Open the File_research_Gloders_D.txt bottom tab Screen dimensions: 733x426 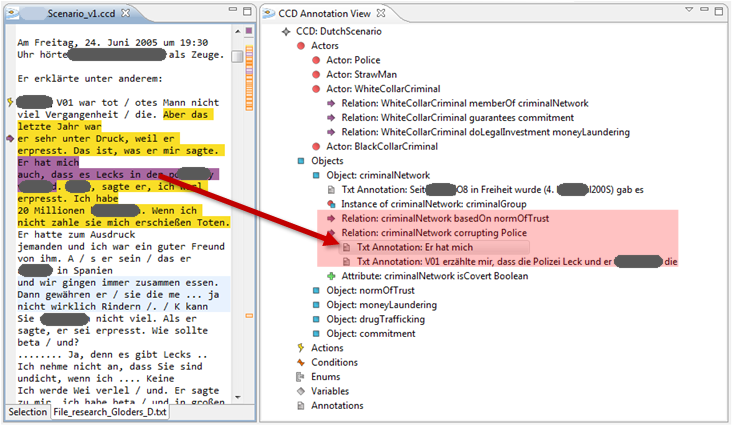tap(109, 412)
